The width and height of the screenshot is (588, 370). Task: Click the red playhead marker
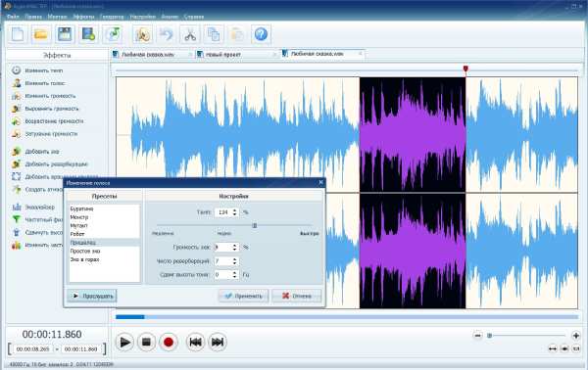click(465, 69)
